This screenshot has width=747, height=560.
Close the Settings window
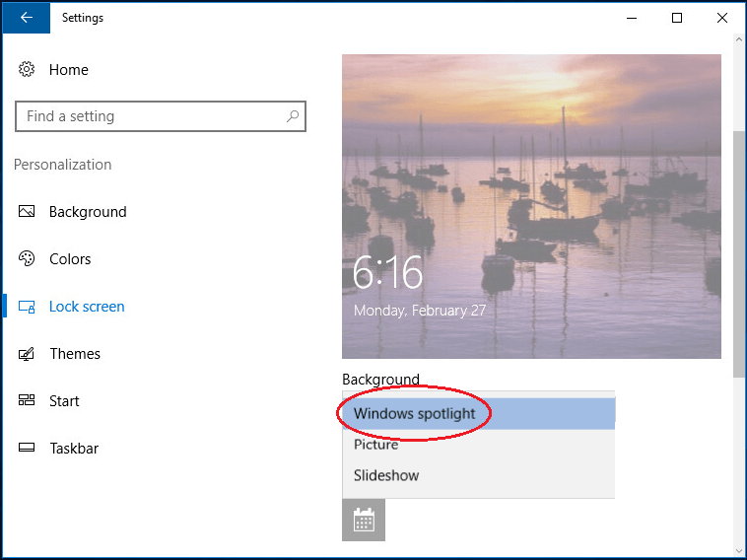click(721, 18)
